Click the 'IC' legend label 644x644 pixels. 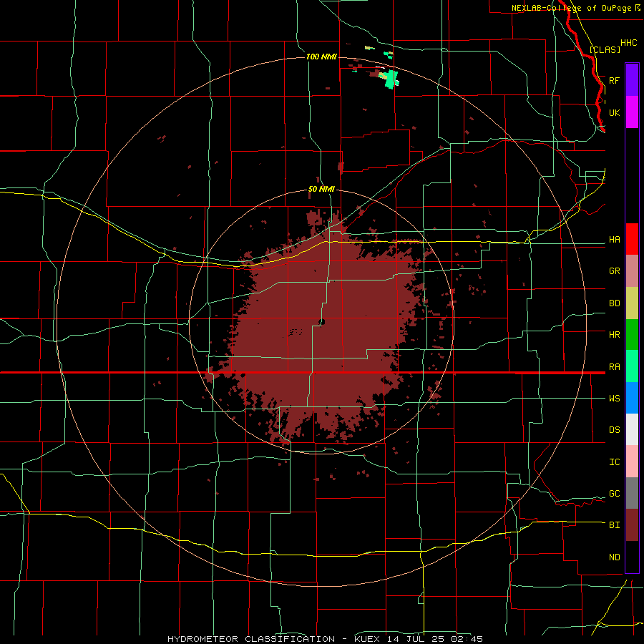[614, 462]
